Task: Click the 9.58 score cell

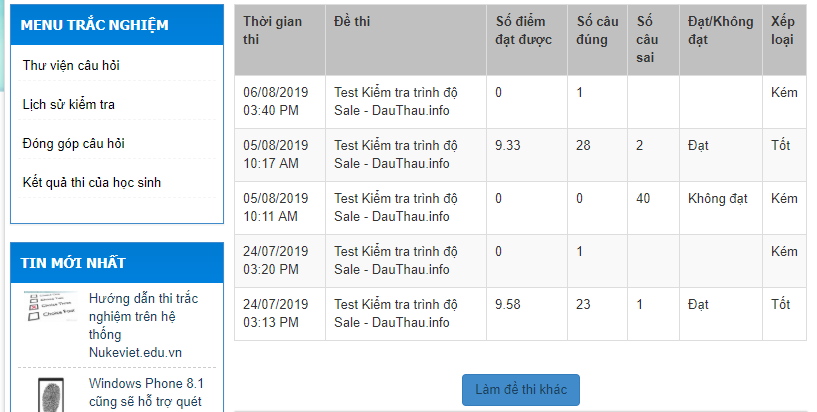Action: point(509,304)
